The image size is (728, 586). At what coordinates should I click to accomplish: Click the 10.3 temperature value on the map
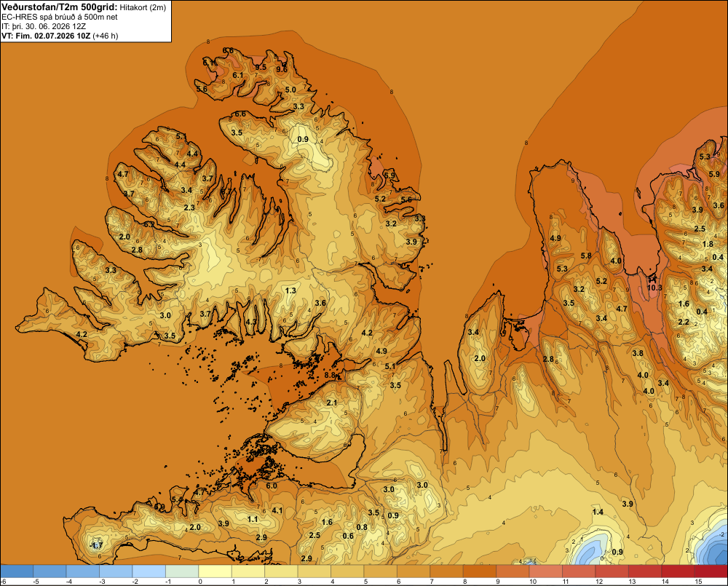click(654, 288)
